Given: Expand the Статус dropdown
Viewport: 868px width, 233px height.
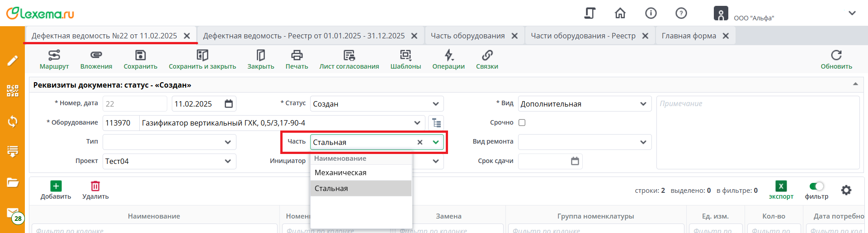Looking at the screenshot, I should (435, 104).
